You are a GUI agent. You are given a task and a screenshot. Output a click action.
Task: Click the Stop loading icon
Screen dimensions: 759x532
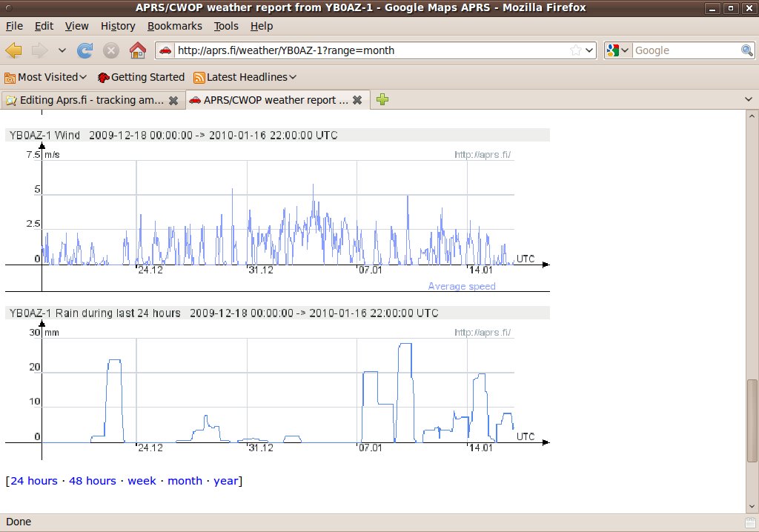pyautogui.click(x=111, y=50)
